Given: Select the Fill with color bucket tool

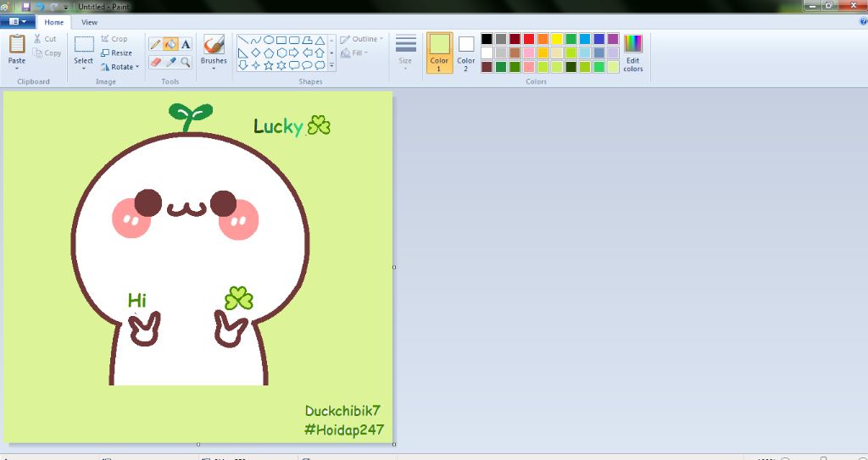Looking at the screenshot, I should pyautogui.click(x=170, y=44).
